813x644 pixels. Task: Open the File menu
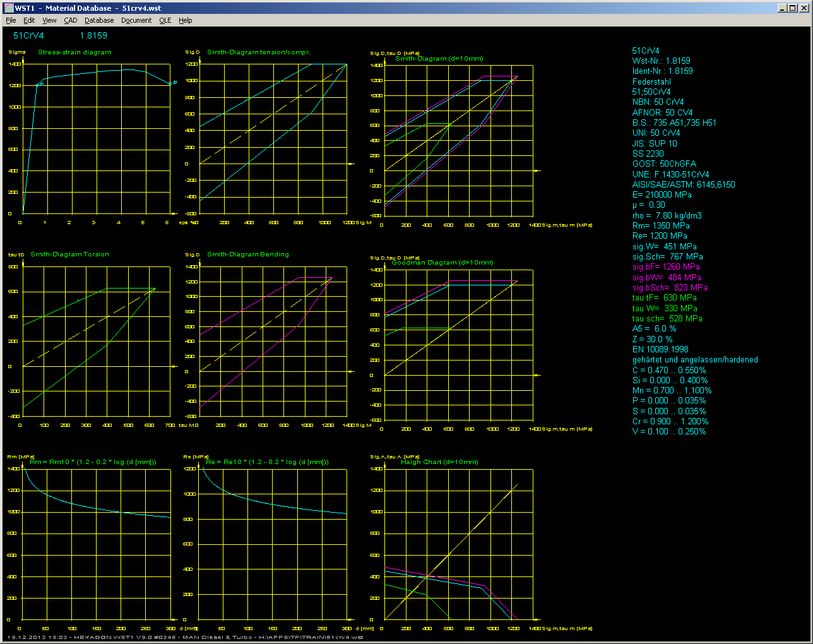click(x=11, y=20)
